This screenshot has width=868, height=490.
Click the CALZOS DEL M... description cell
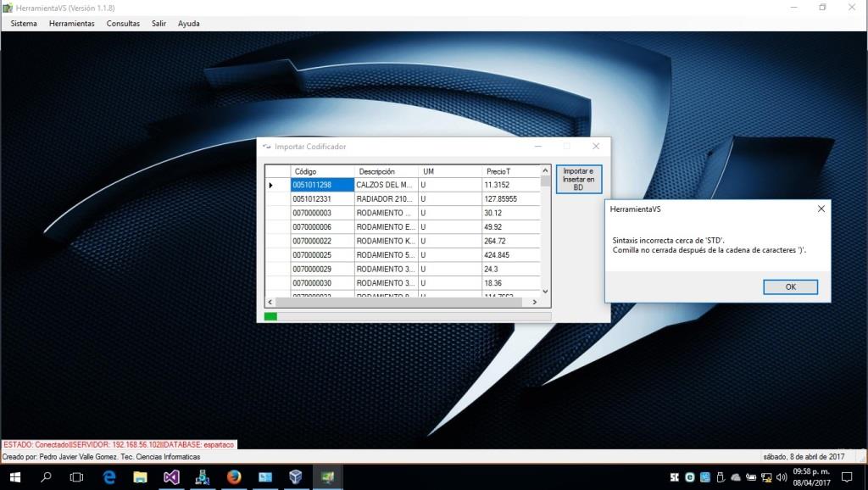click(x=386, y=185)
